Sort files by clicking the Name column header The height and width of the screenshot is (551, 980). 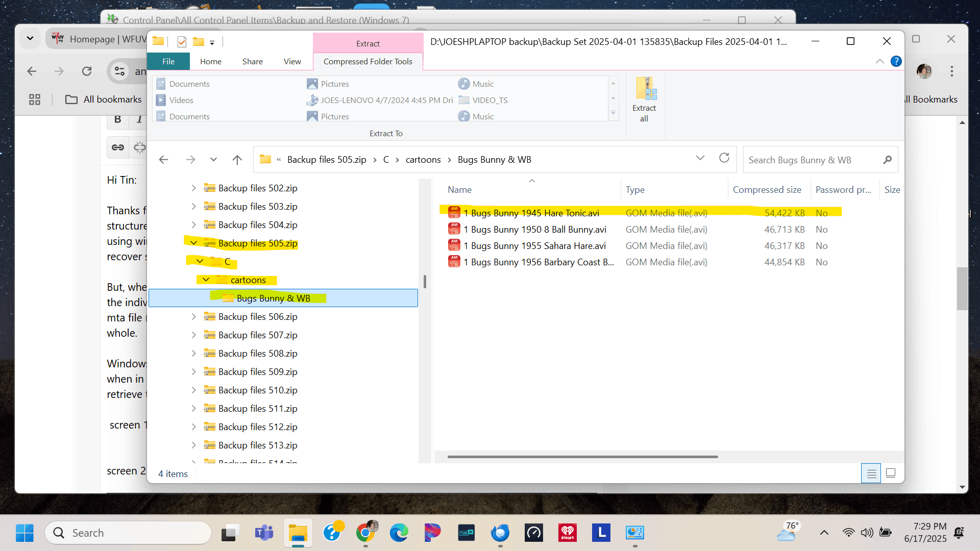(459, 189)
